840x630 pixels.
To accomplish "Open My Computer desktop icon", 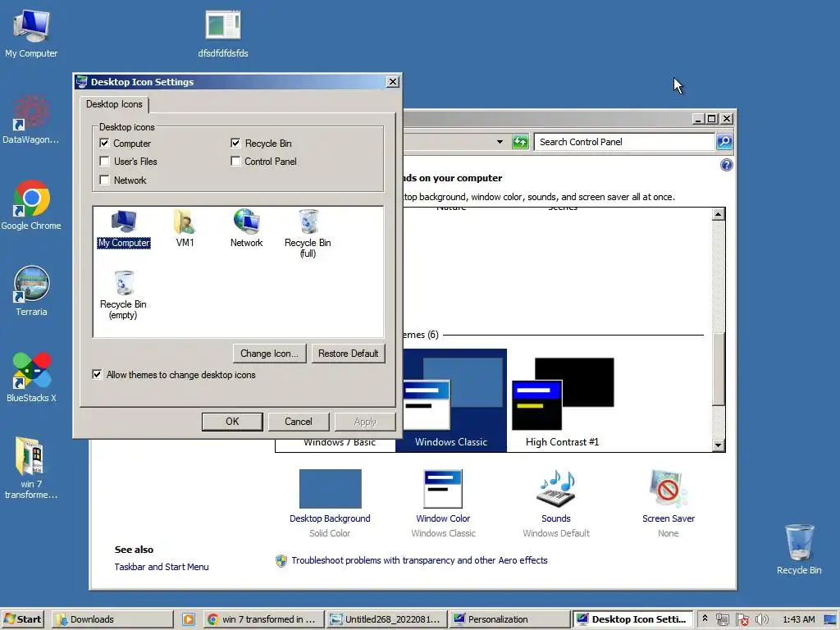I will coord(31,33).
